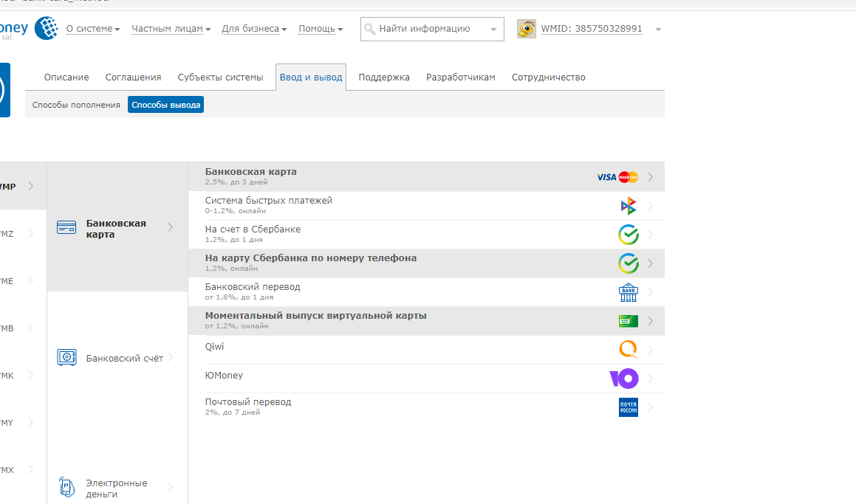This screenshot has height=504, width=856.
Task: Switch to Способы пополнения
Action: pyautogui.click(x=76, y=105)
